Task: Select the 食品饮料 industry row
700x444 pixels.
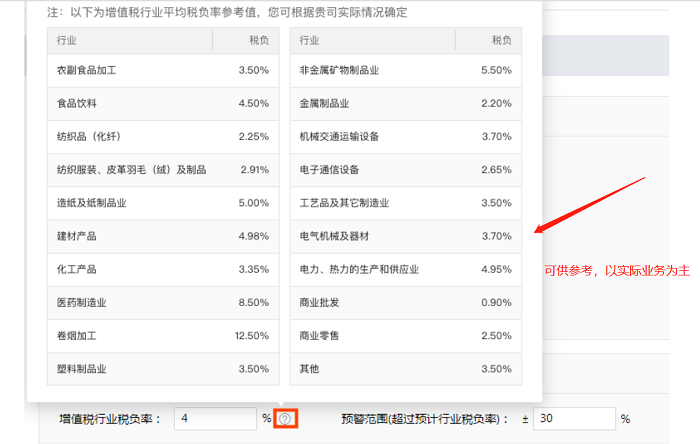Action: pos(162,103)
